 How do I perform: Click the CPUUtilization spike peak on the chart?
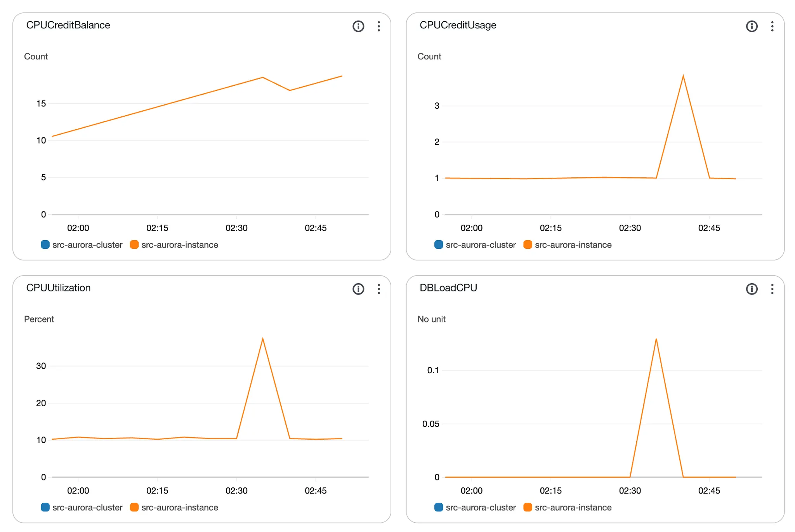(263, 339)
